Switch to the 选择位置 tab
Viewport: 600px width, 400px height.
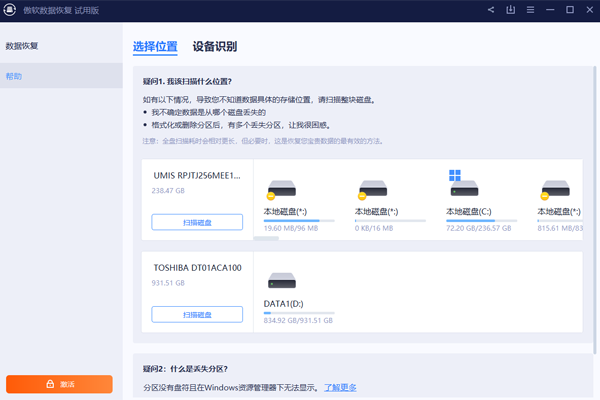pos(155,47)
